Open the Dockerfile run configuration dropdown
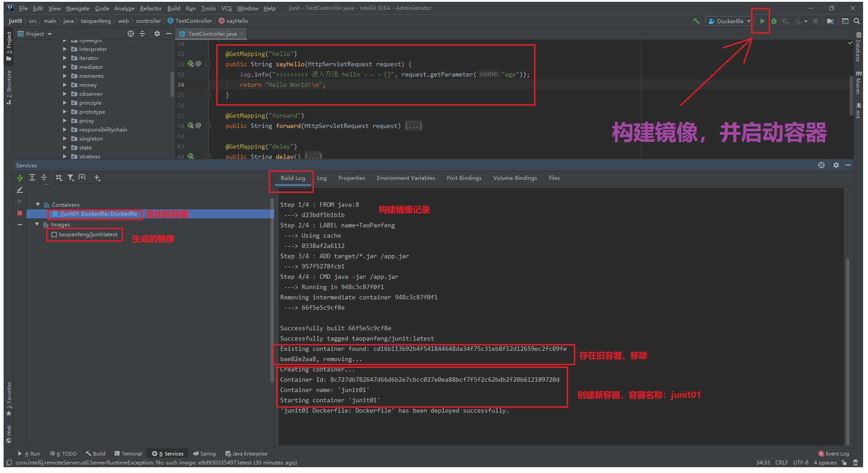868x473 pixels. (729, 21)
